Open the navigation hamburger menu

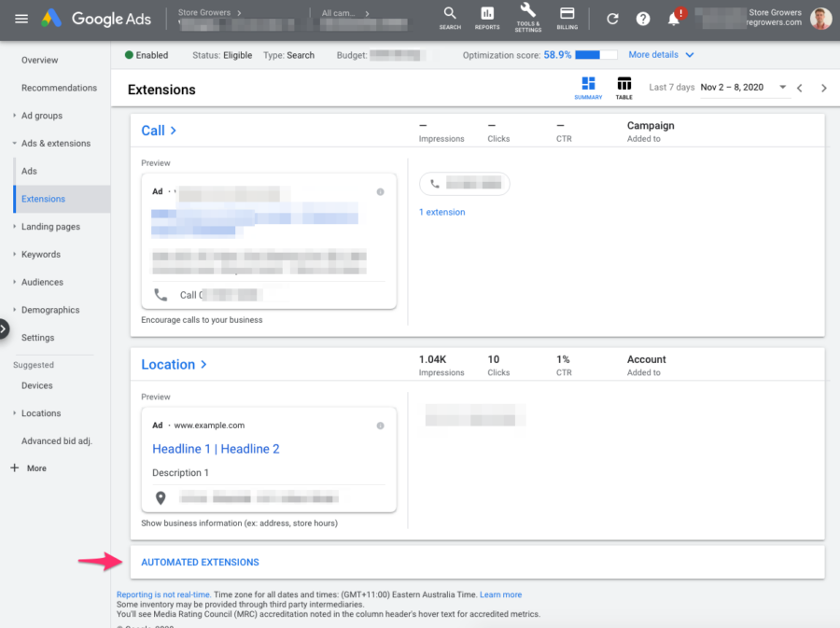click(22, 19)
